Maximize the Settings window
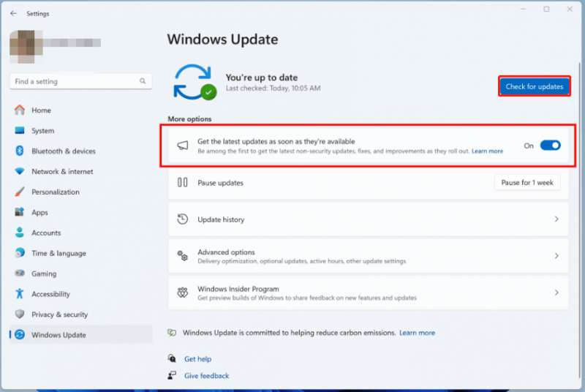 [x=546, y=9]
